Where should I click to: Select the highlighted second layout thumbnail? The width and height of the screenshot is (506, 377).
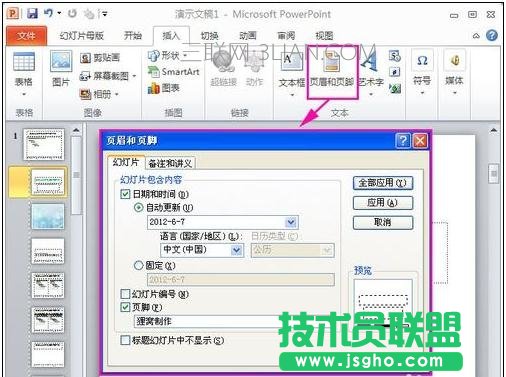point(48,182)
